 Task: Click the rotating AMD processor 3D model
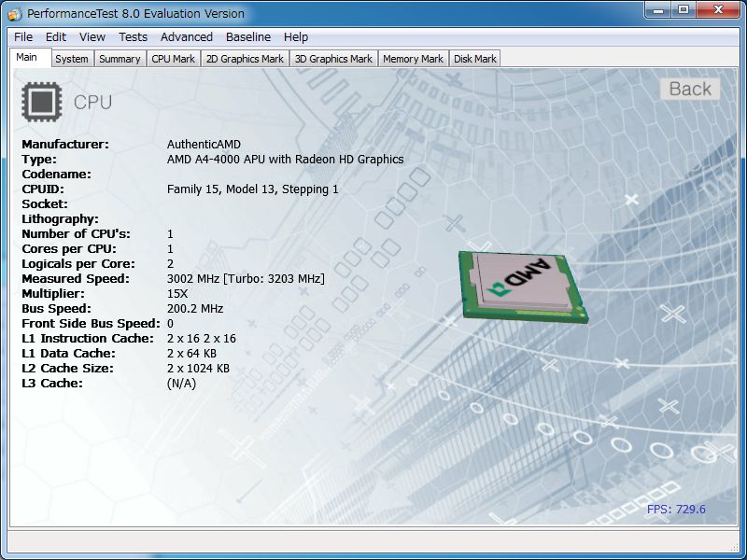[x=523, y=287]
